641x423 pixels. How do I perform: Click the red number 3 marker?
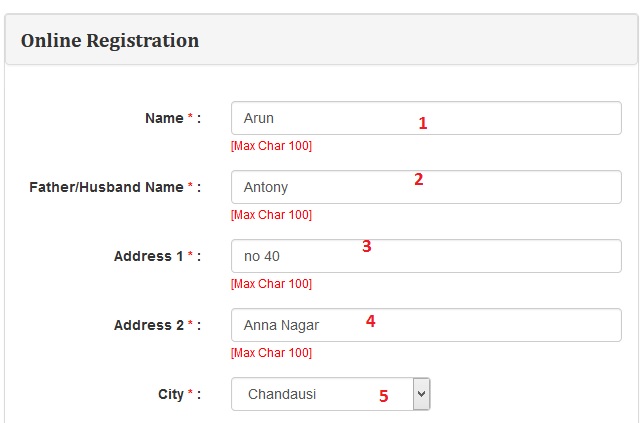coord(367,245)
